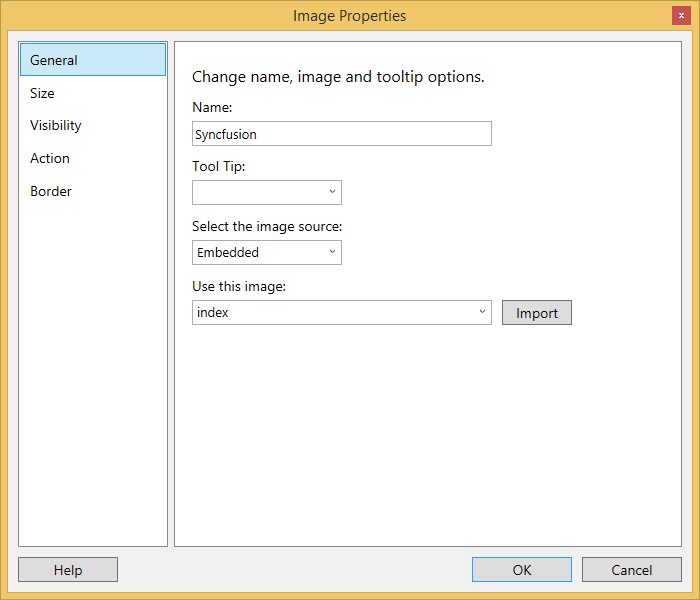
Task: Click the Help button
Action: (68, 570)
